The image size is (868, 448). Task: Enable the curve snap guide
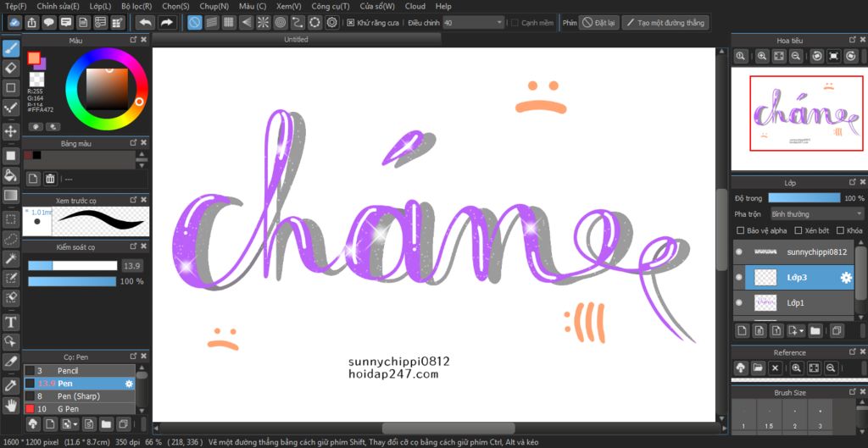click(x=298, y=23)
